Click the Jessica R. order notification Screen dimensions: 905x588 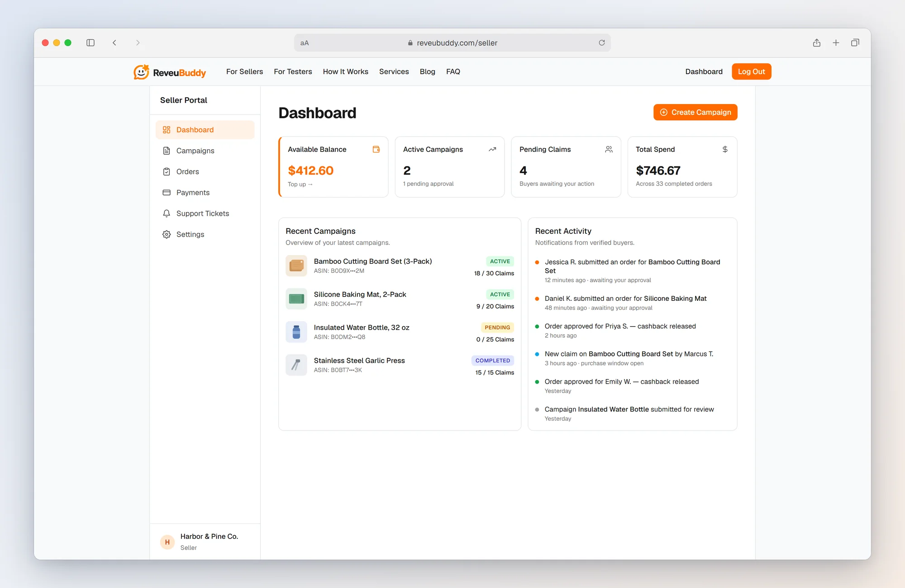point(632,270)
